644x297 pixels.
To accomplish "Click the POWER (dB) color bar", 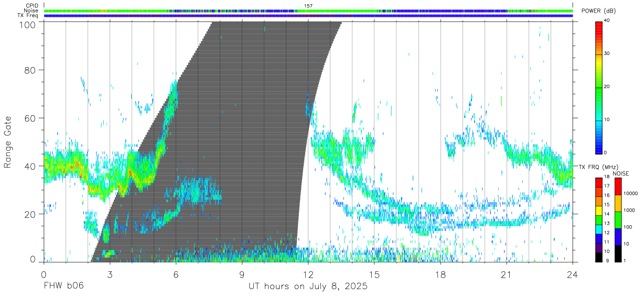I will coord(599,87).
